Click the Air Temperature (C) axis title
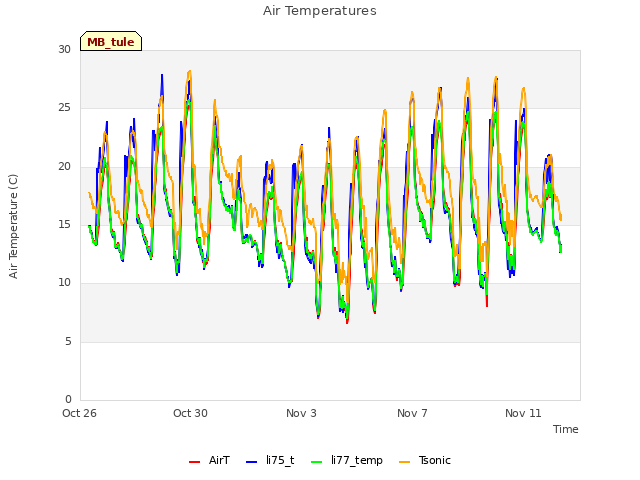 pos(13,227)
